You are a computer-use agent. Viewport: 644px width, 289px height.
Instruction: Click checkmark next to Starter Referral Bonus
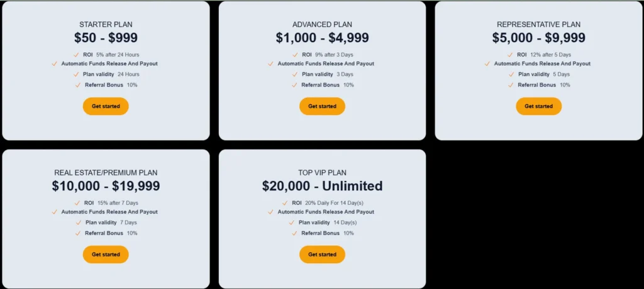click(x=78, y=85)
